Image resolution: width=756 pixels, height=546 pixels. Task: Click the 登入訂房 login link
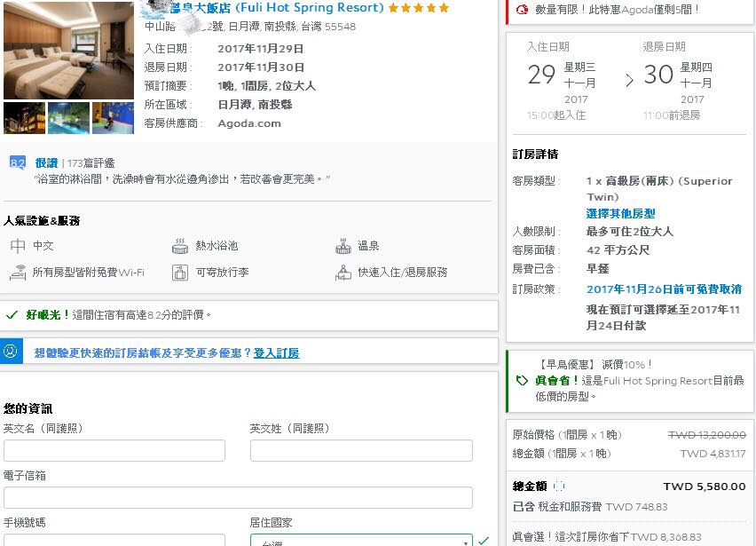[276, 353]
